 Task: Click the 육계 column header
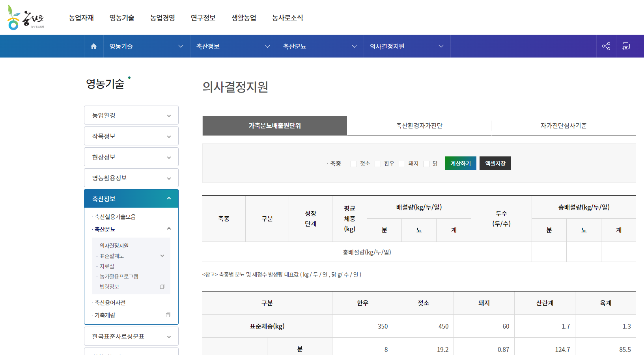pyautogui.click(x=606, y=303)
